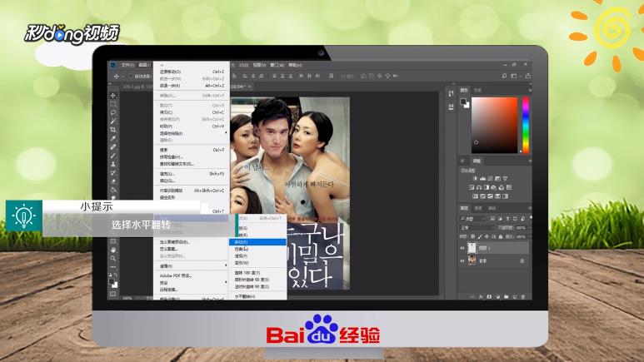Select the Move tool in the toolbox
644x362 pixels.
tap(113, 96)
